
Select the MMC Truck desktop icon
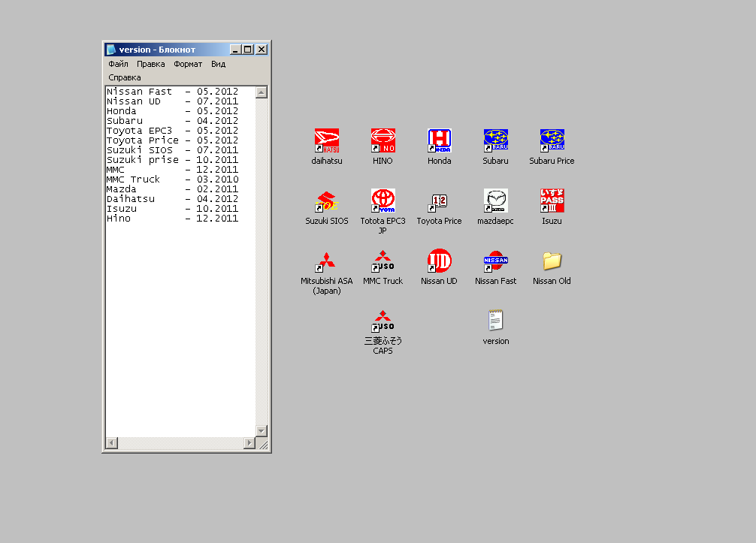point(383,261)
